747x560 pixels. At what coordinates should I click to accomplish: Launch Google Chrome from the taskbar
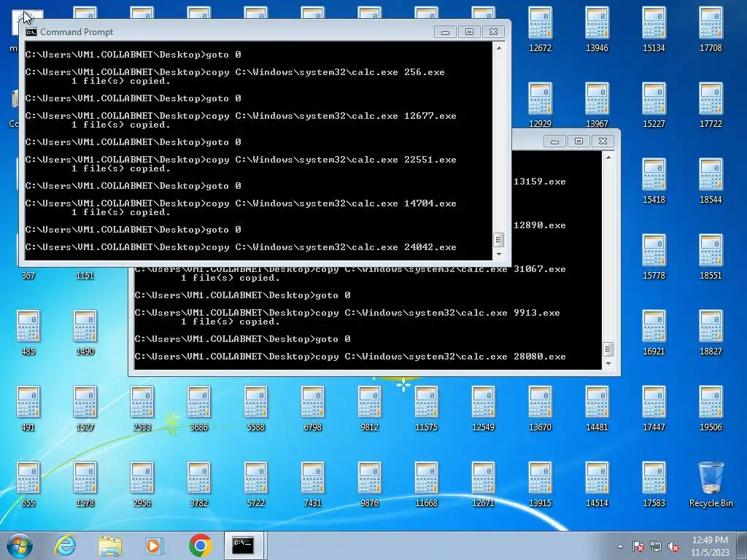pyautogui.click(x=200, y=545)
